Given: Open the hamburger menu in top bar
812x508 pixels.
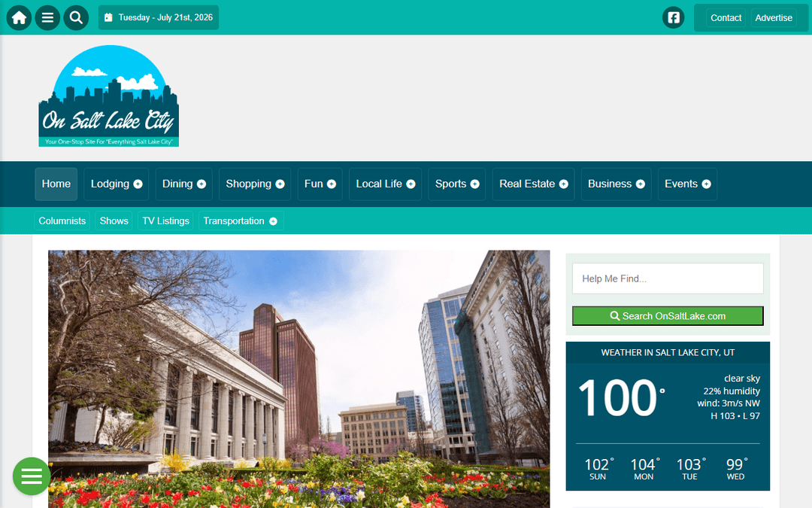Looking at the screenshot, I should 47,17.
